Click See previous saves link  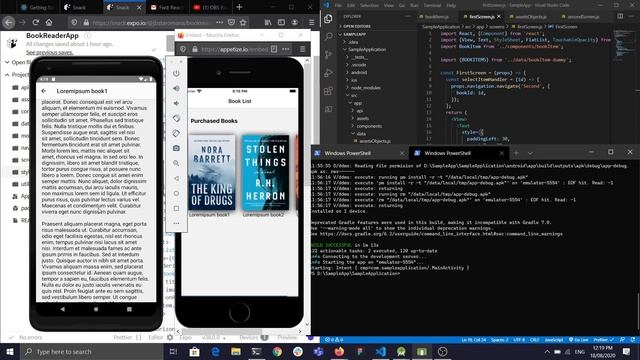(49, 52)
